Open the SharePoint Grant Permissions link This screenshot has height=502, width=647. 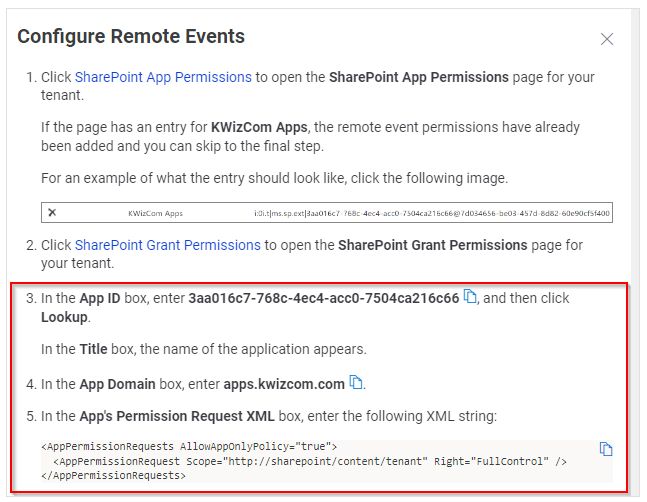click(x=168, y=245)
